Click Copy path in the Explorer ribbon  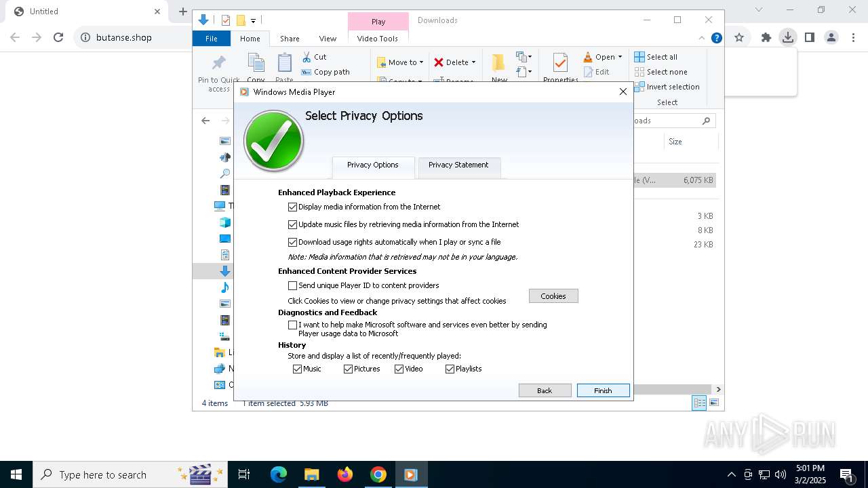(325, 72)
